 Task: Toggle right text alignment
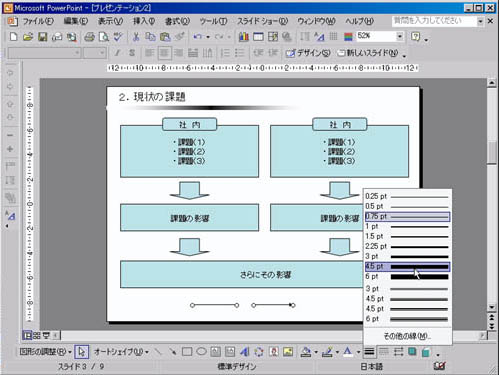click(179, 53)
